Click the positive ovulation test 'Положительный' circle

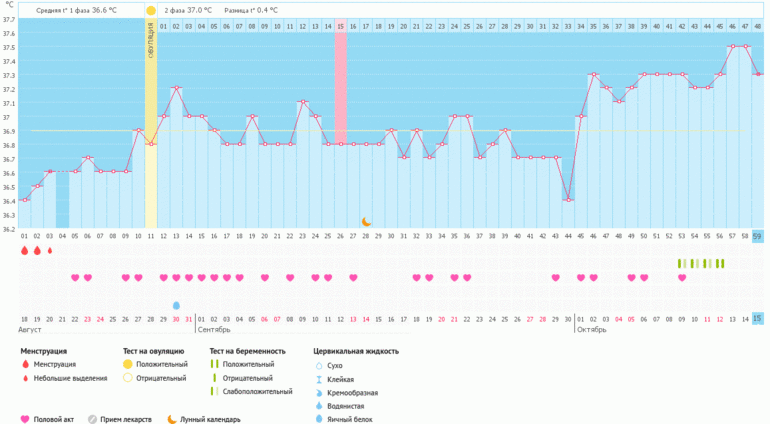pos(126,365)
